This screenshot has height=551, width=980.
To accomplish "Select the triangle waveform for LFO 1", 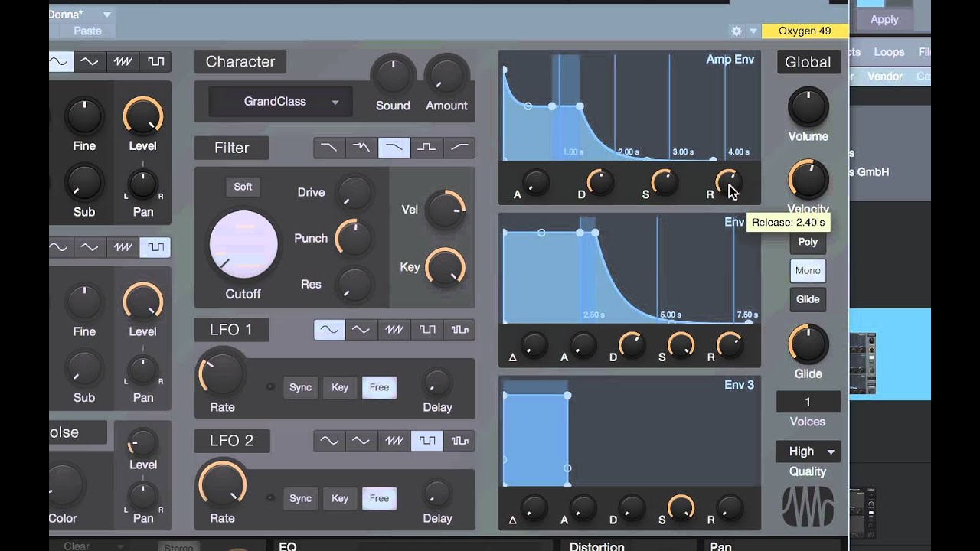I will (361, 330).
